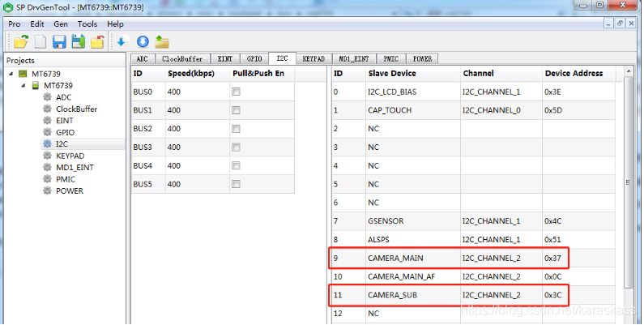Select the I2C_LCD_BIAS slave device cell
The width and height of the screenshot is (644, 325).
pos(413,92)
